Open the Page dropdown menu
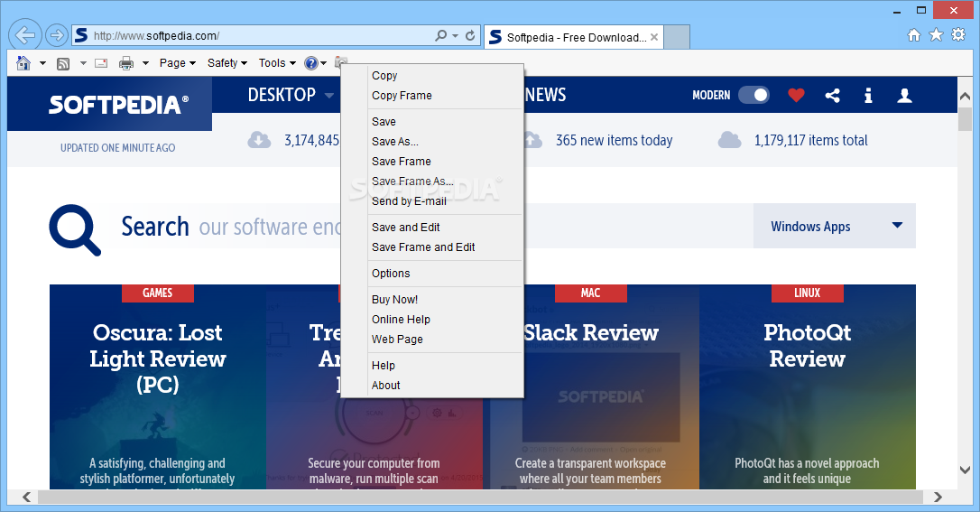The width and height of the screenshot is (980, 512). click(x=178, y=63)
